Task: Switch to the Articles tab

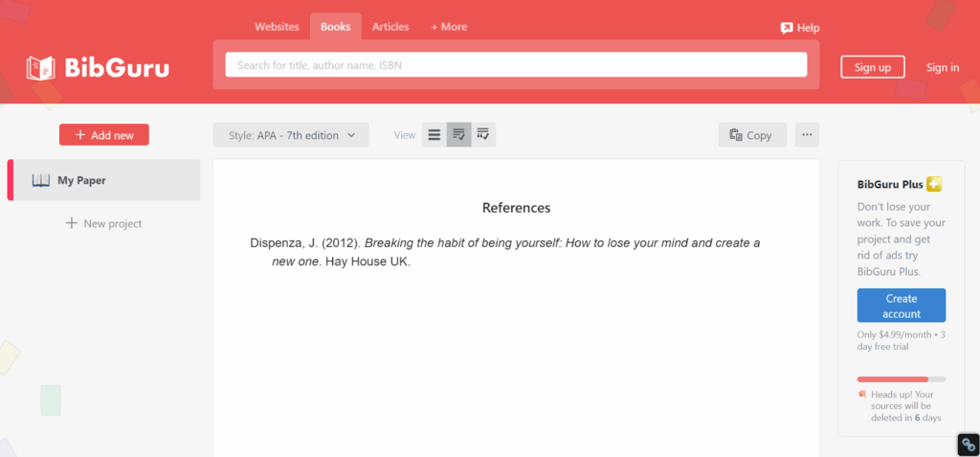Action: click(x=390, y=27)
